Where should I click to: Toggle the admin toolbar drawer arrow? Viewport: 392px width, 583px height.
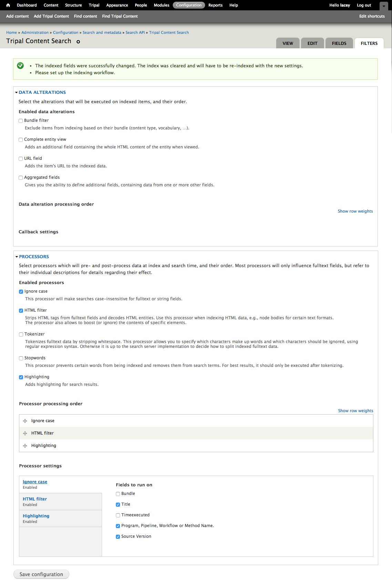click(x=384, y=6)
